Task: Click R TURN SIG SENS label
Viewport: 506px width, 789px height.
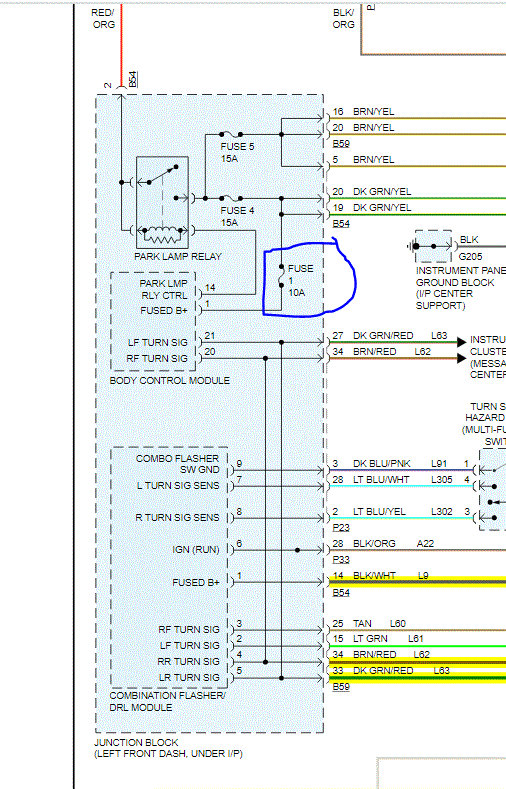Action: tap(177, 517)
